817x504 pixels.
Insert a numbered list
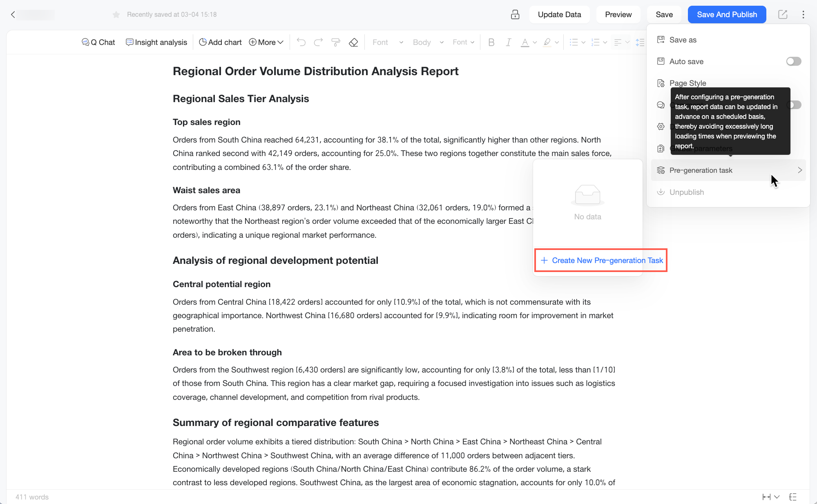(596, 42)
